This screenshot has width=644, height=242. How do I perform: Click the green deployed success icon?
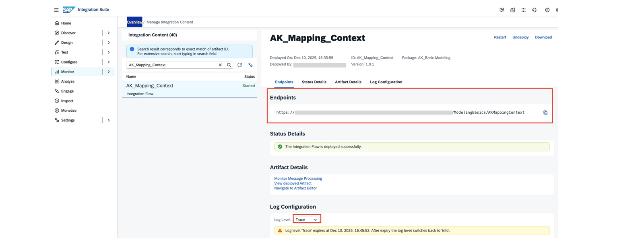pyautogui.click(x=280, y=147)
